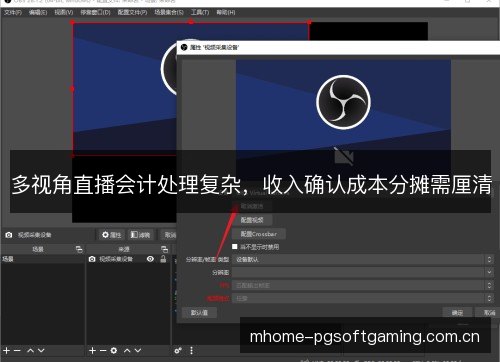Click the 滤镜 filters button in source toolbar
The image size is (500, 362).
click(140, 235)
